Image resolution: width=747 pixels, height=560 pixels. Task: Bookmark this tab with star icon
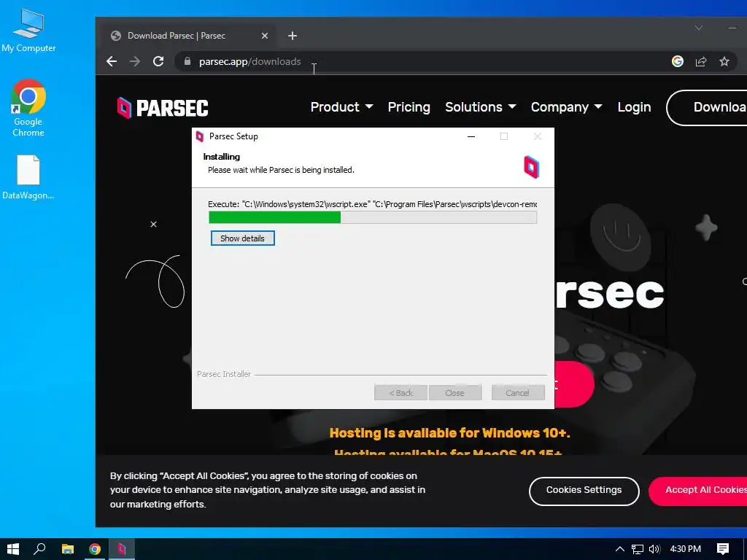[724, 61]
